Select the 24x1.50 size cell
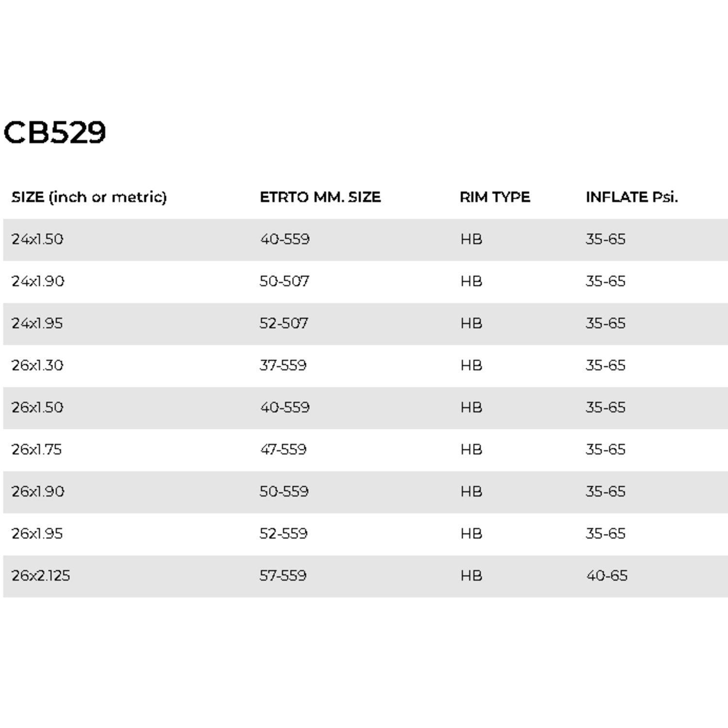The width and height of the screenshot is (728, 728). tap(37, 239)
